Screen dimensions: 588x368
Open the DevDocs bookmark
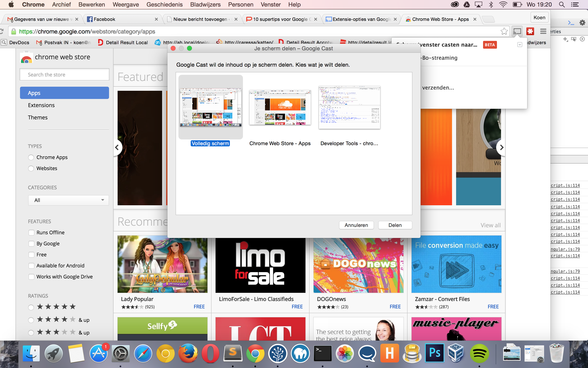point(16,43)
